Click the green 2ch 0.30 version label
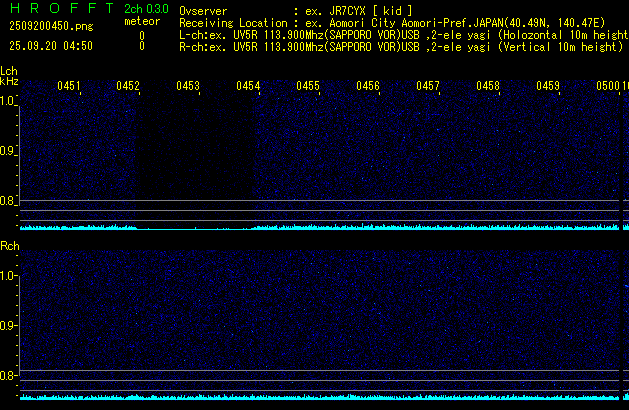Viewport: 629px width, 410px height. [146, 9]
